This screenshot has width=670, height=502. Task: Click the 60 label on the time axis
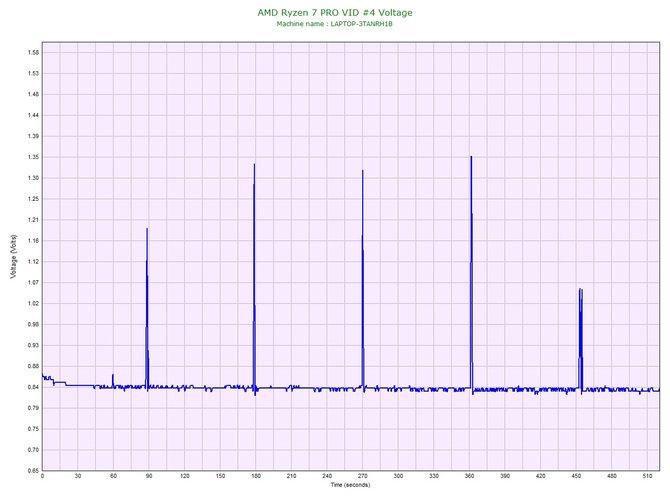(x=113, y=476)
